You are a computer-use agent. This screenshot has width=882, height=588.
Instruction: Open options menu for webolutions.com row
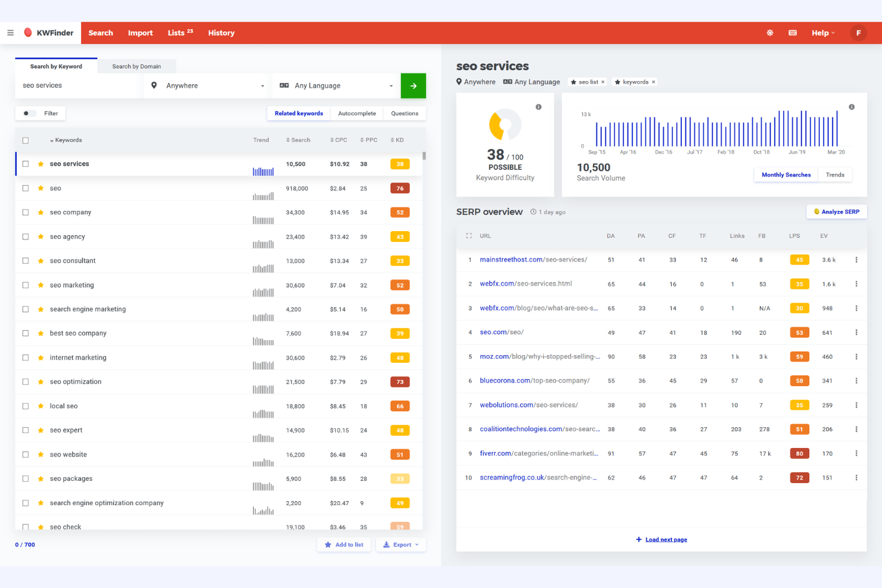coord(856,405)
